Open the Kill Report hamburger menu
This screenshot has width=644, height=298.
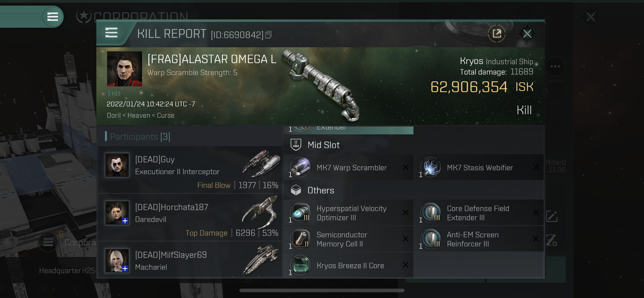click(x=111, y=33)
